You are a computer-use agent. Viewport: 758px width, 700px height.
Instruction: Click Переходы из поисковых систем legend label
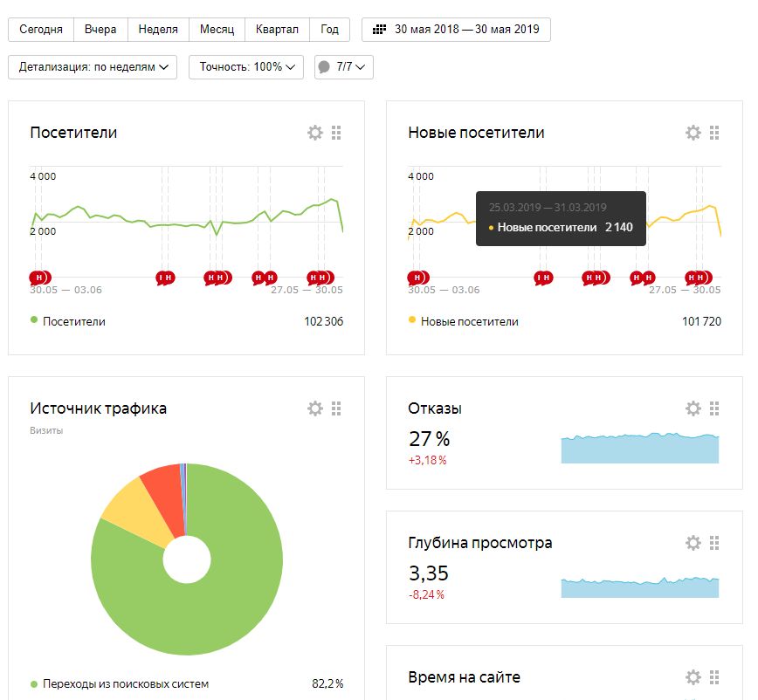tap(126, 684)
